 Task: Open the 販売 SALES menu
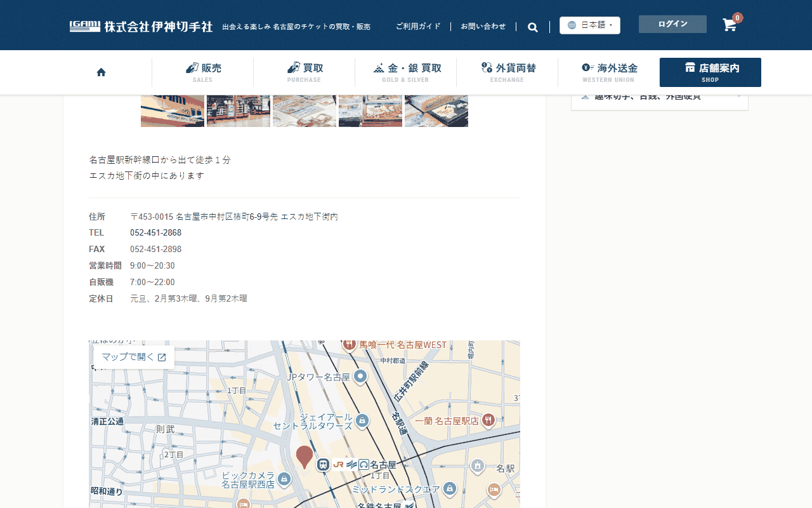click(203, 72)
